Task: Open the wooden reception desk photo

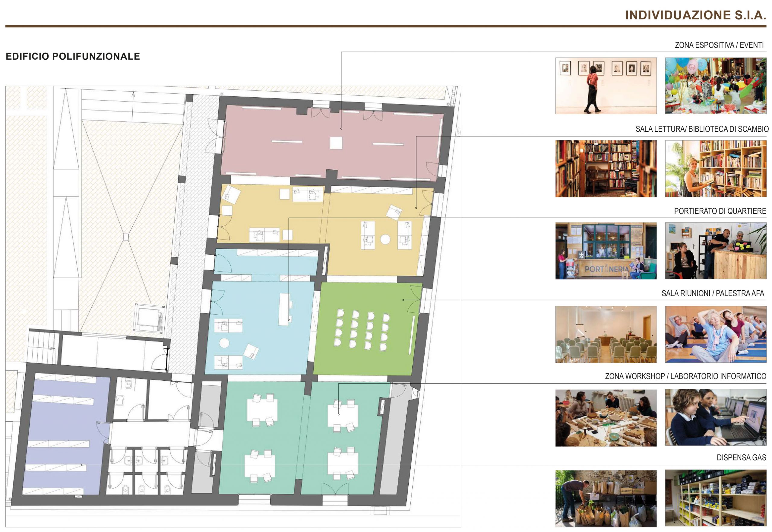Action: [x=716, y=251]
